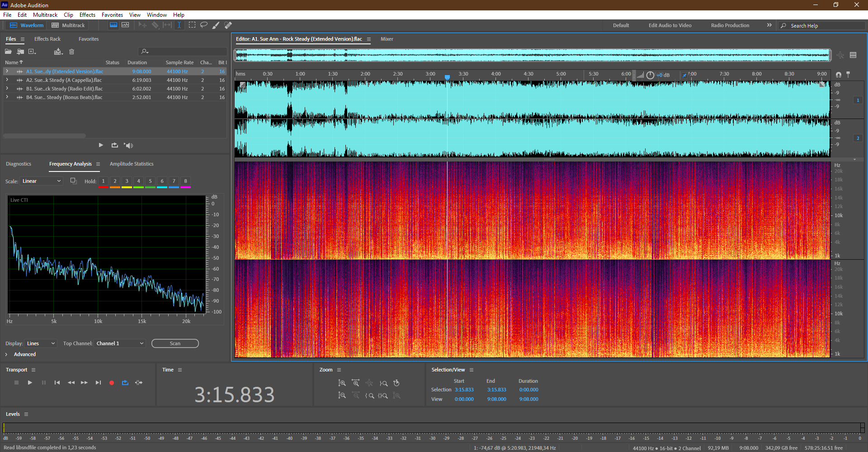The width and height of the screenshot is (868, 452).
Task: Open the Scale dropdown set to Linear
Action: pos(42,181)
